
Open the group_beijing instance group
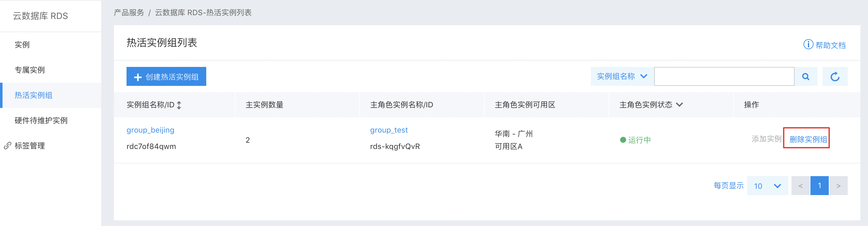pyautogui.click(x=150, y=130)
